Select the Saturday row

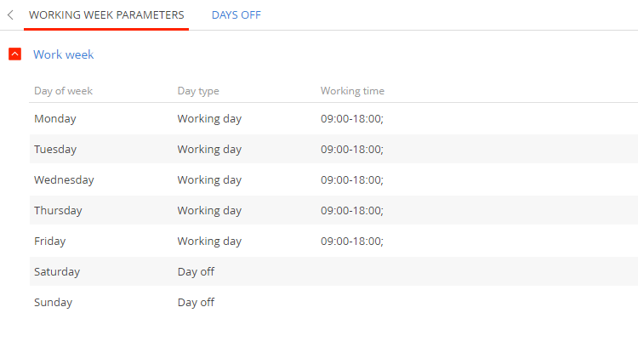pyautogui.click(x=333, y=271)
